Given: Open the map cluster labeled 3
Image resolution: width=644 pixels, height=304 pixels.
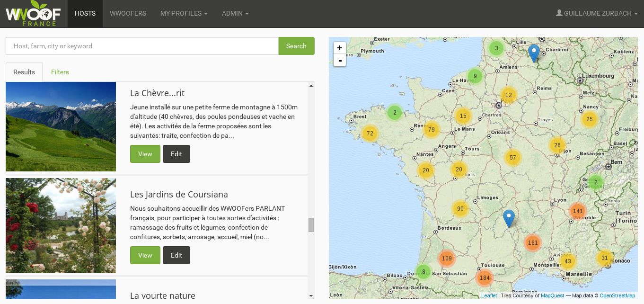Looking at the screenshot, I should pyautogui.click(x=496, y=48).
